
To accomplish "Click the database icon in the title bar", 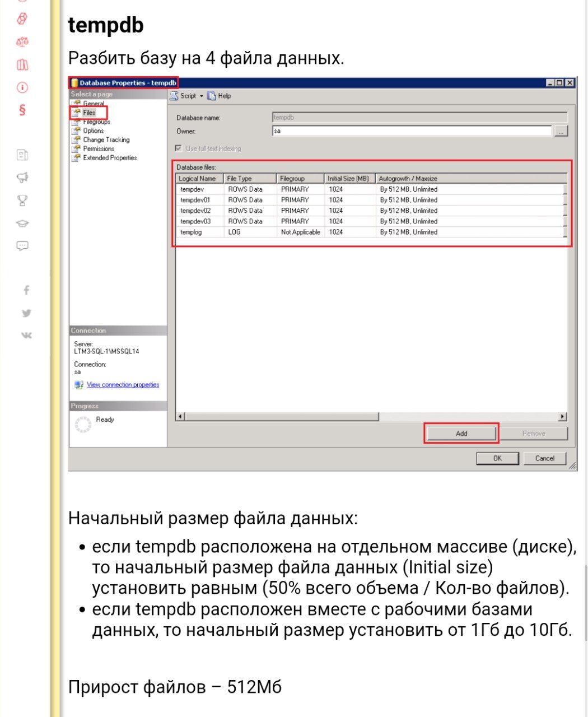I will coord(74,83).
